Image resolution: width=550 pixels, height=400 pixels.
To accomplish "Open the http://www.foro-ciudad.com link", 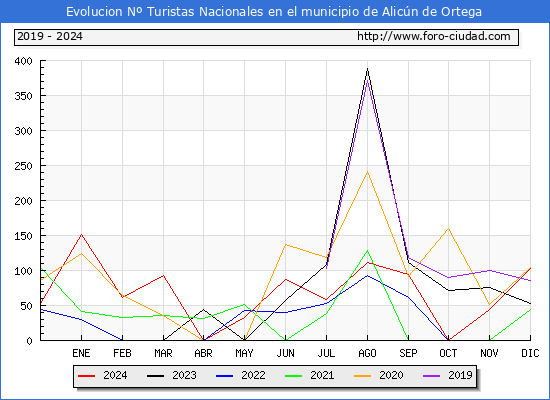I will [x=434, y=36].
